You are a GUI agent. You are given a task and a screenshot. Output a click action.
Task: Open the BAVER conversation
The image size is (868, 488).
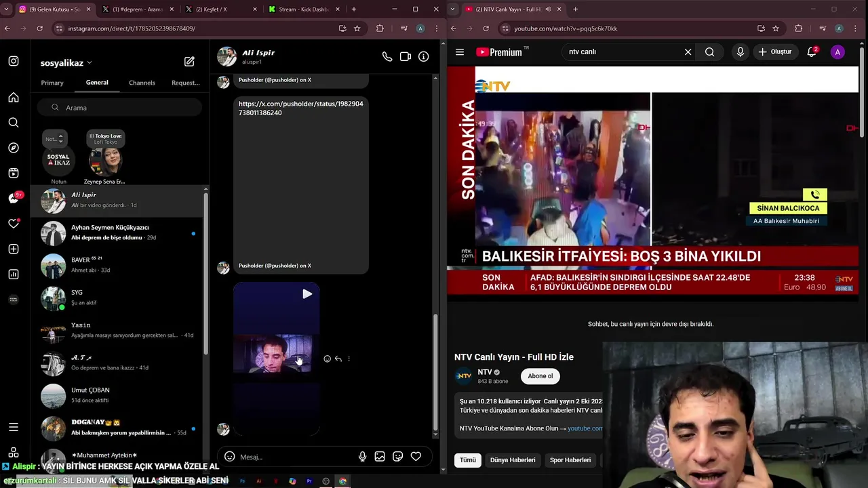pos(118,266)
